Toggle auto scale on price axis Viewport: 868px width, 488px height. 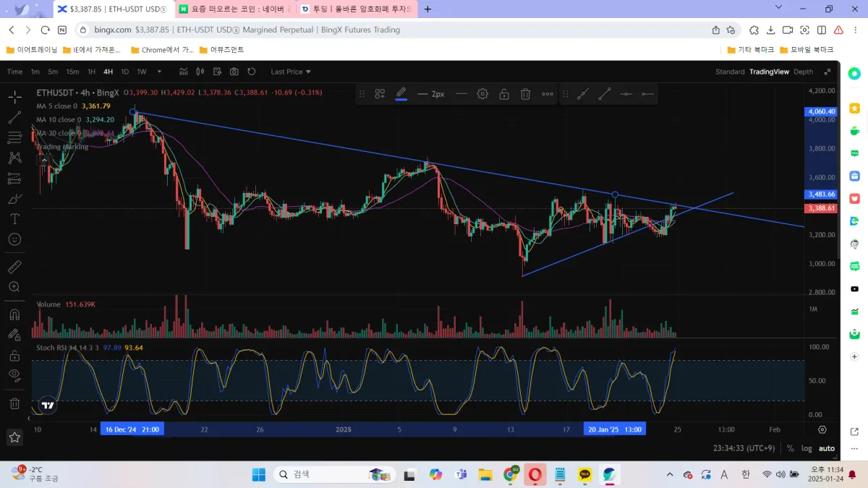pyautogui.click(x=826, y=448)
